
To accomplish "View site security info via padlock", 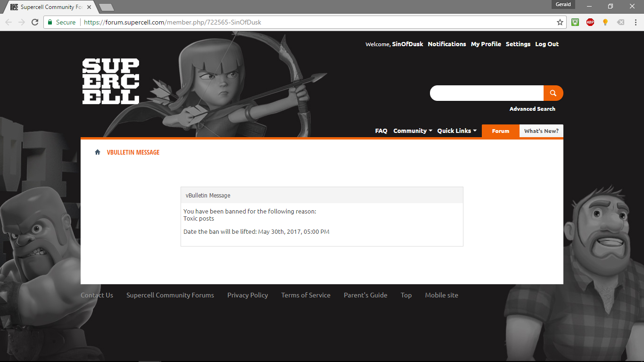I will [50, 22].
